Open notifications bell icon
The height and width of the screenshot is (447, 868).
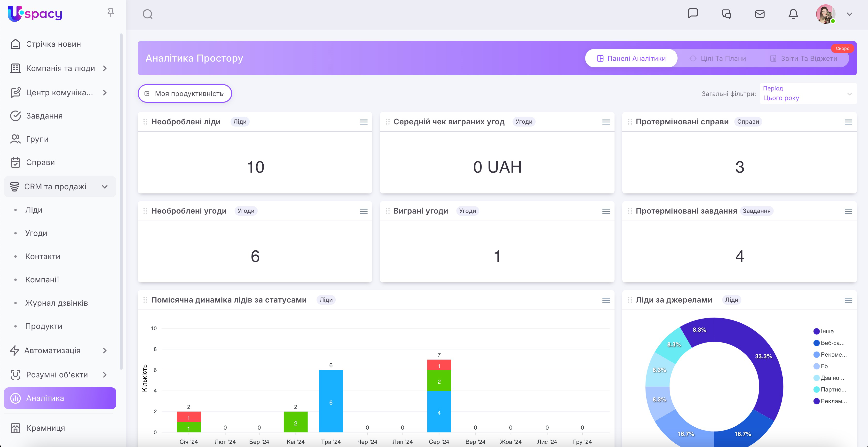[793, 14]
